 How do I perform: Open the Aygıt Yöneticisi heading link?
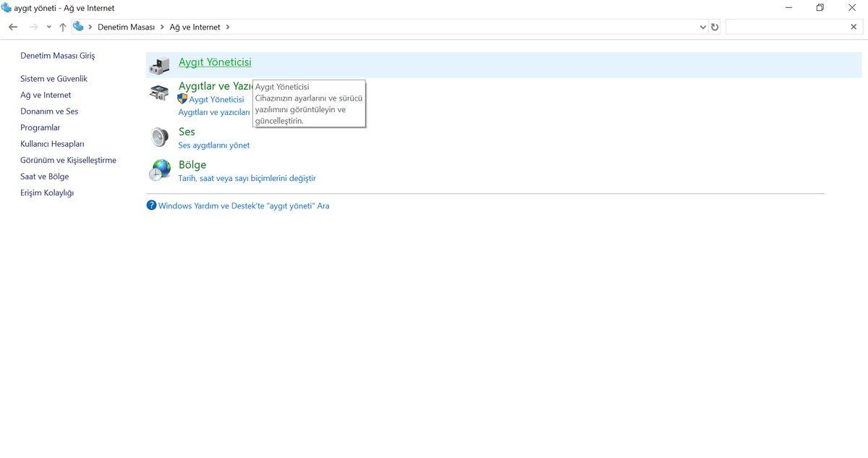(x=215, y=62)
